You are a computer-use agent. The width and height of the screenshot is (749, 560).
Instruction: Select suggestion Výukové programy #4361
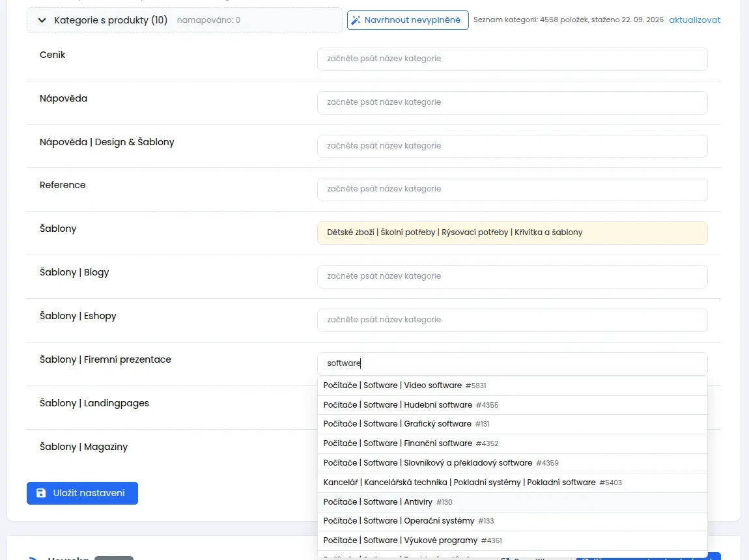tap(512, 540)
